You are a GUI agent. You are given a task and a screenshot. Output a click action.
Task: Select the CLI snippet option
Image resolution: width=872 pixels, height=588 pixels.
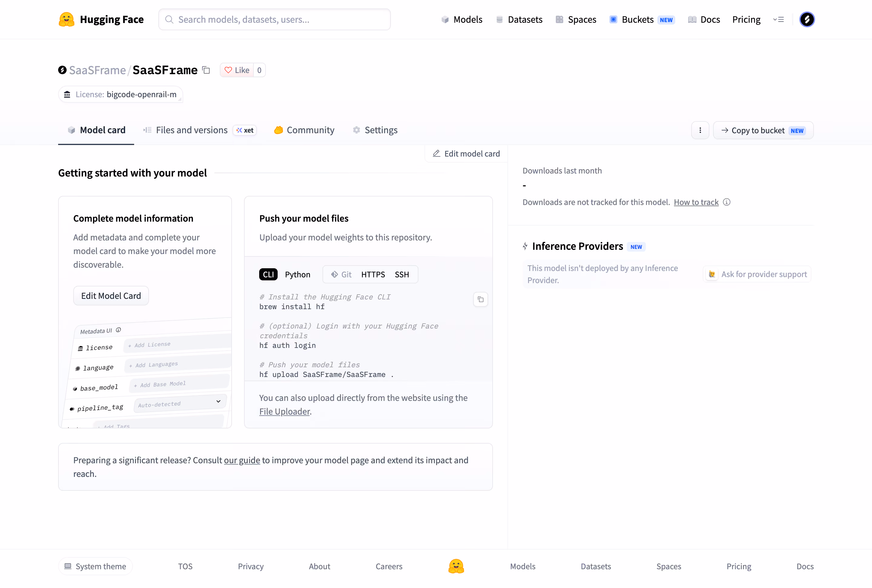[x=269, y=275]
